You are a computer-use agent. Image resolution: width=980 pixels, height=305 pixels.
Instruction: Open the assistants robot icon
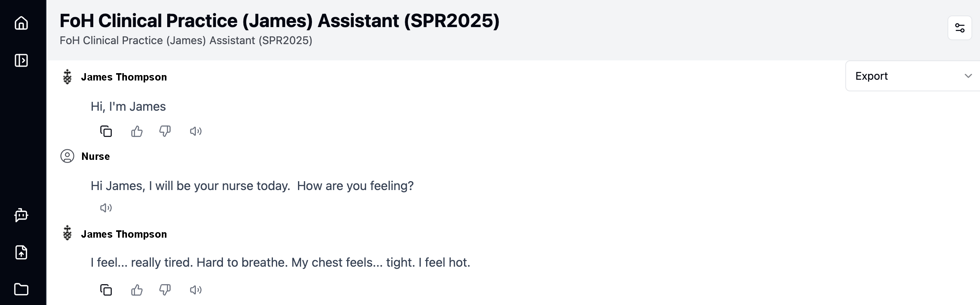[21, 215]
